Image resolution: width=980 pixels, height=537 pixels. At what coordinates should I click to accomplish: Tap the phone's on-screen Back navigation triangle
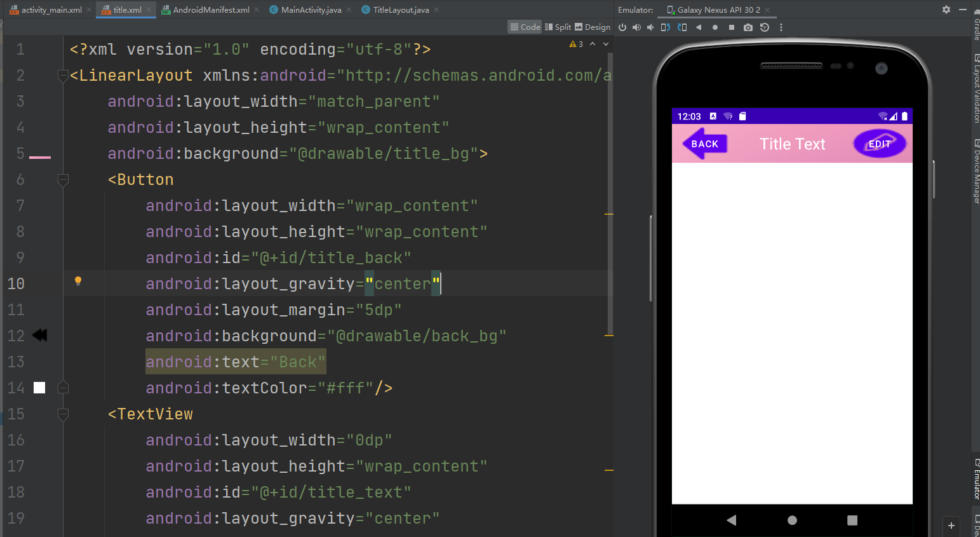click(732, 520)
